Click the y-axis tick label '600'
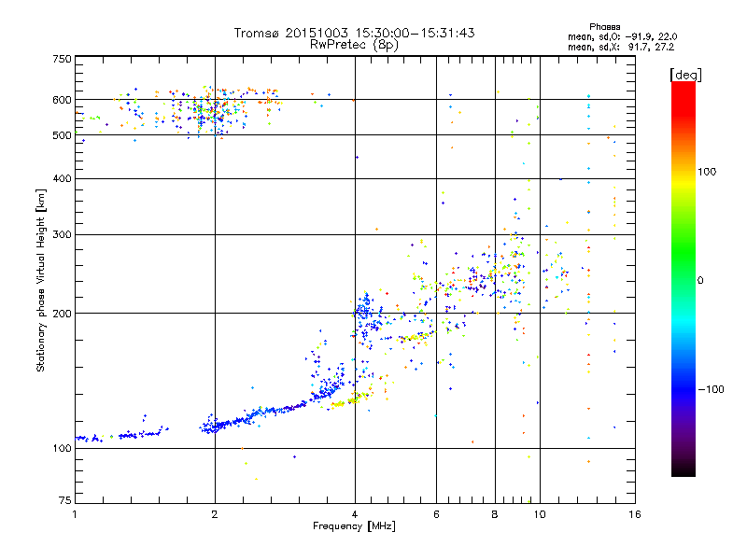Viewport: 747px width, 560px height. [62, 100]
